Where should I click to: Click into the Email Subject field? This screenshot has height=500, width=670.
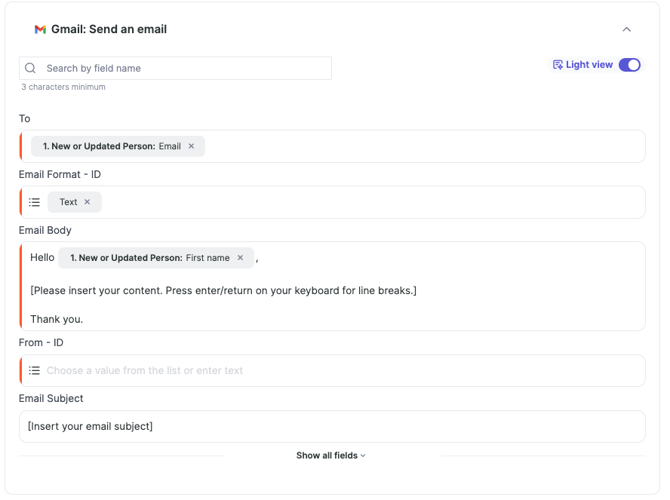coord(330,426)
